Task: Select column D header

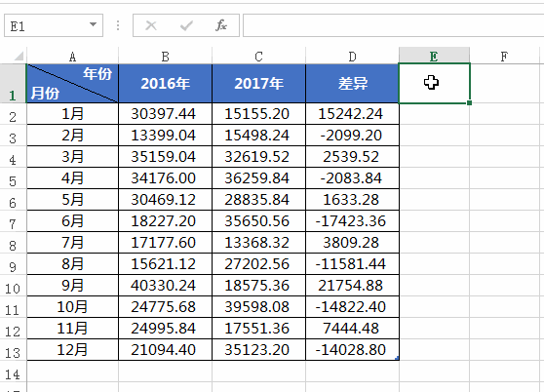Action: (x=353, y=57)
